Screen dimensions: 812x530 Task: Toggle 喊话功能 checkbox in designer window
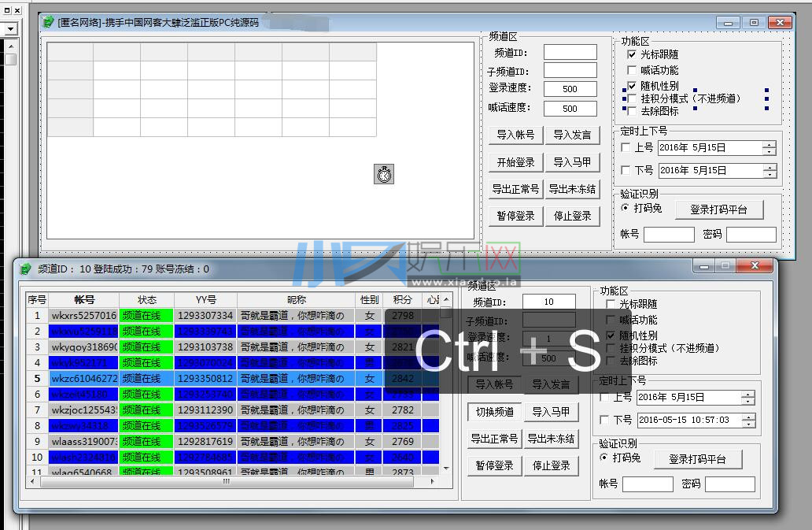pos(632,70)
